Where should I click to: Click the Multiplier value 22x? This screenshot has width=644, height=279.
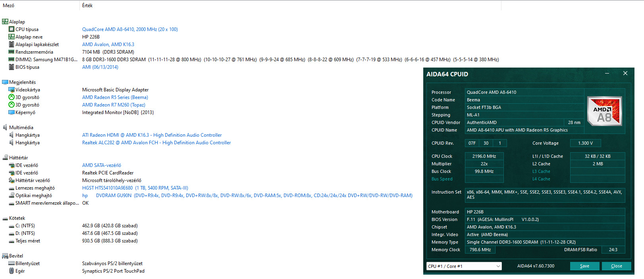(484, 164)
